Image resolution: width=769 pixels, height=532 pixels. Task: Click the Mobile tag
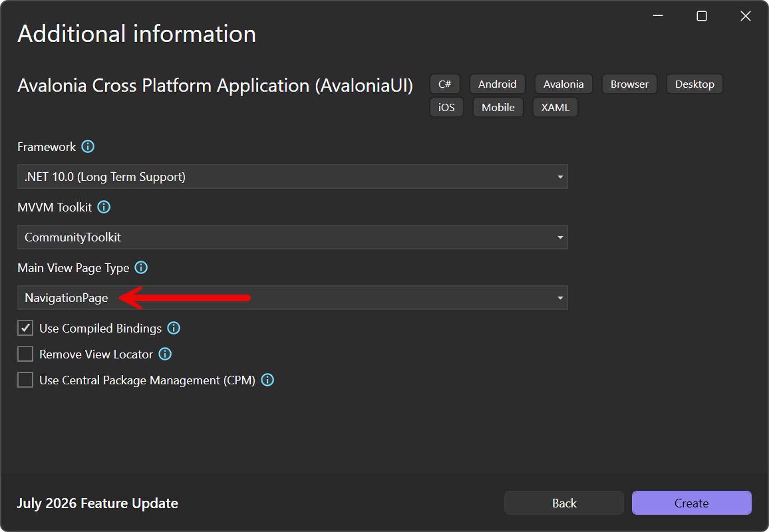point(498,107)
